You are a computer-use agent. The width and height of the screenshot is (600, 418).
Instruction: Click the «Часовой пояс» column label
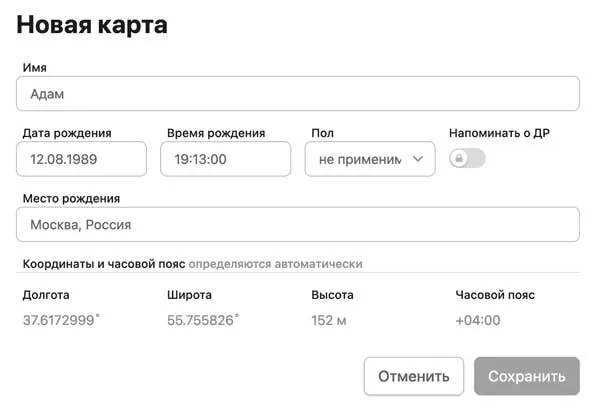click(x=495, y=295)
